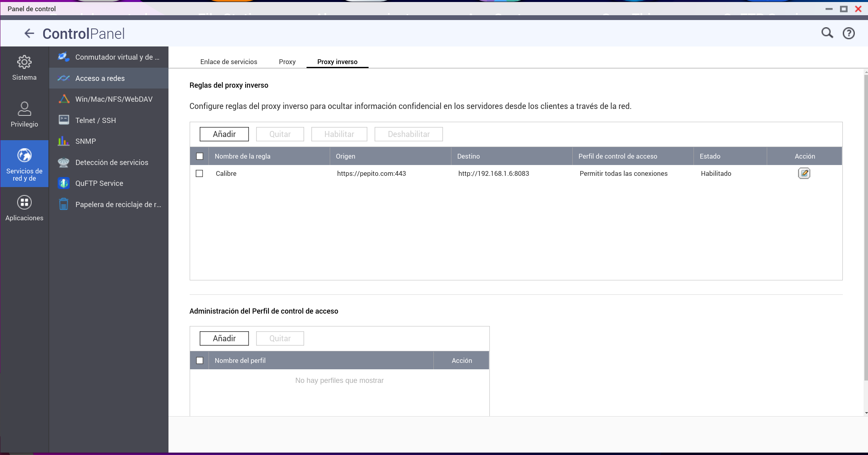The height and width of the screenshot is (455, 868).
Task: Toggle select-all checkbox in profile table header
Action: click(200, 360)
